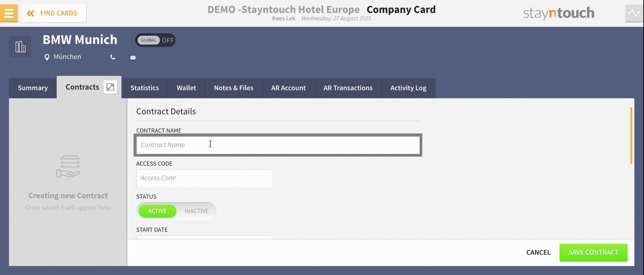Screen dimensions: 644x275
Task: Click the phone icon
Action: point(113,57)
